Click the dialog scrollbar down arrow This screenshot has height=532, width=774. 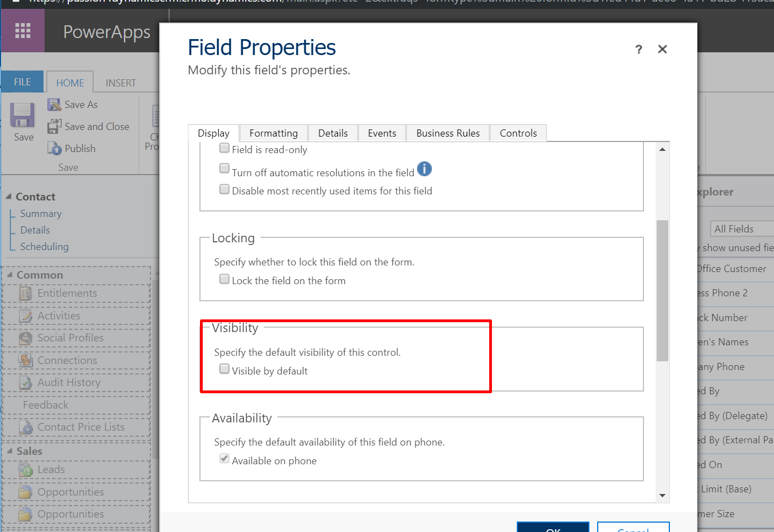coord(662,496)
